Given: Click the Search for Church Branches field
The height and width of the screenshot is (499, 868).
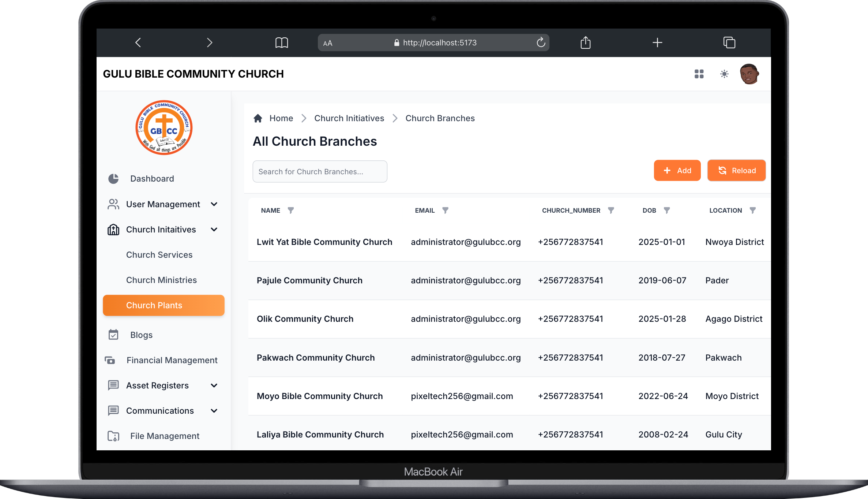Looking at the screenshot, I should pos(320,171).
